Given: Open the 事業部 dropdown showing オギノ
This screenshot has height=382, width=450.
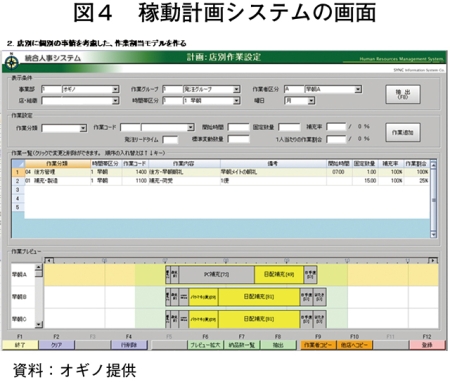Looking at the screenshot, I should point(90,89).
